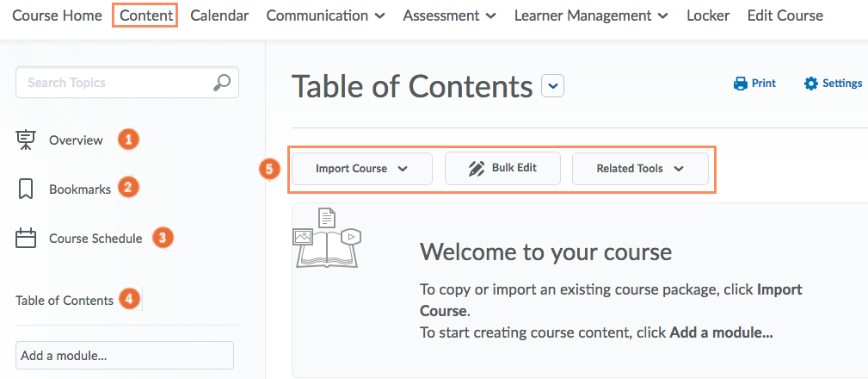Switch to the Content tab
868x379 pixels.
tap(145, 16)
